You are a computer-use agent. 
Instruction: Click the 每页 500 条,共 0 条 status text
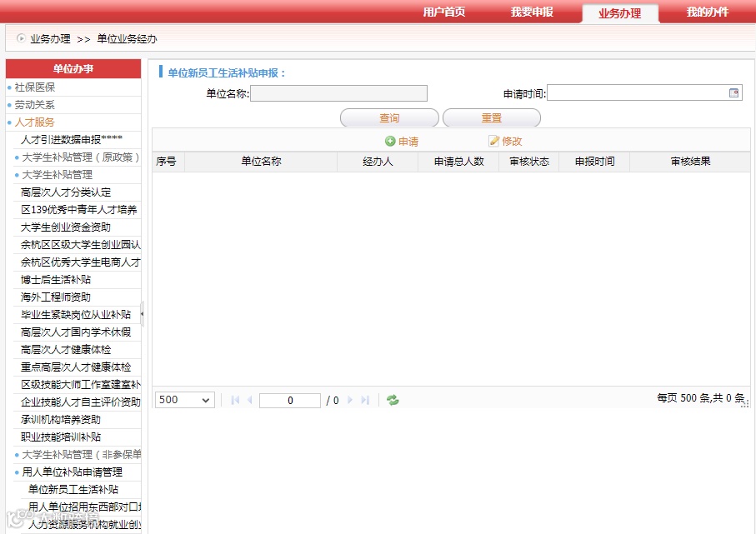point(701,398)
